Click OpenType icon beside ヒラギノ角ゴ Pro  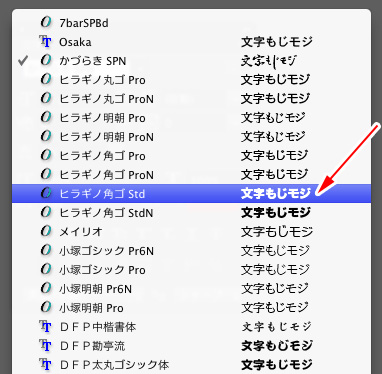46,155
